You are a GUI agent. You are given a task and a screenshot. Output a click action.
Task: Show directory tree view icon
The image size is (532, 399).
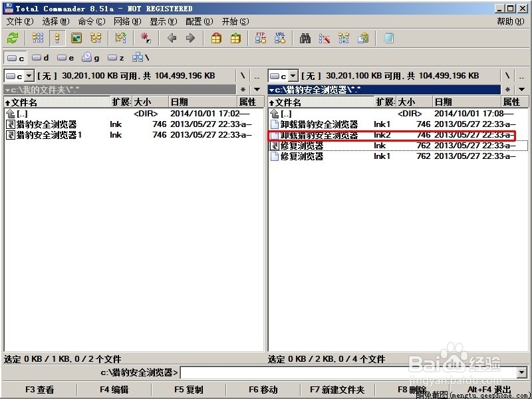(x=96, y=38)
